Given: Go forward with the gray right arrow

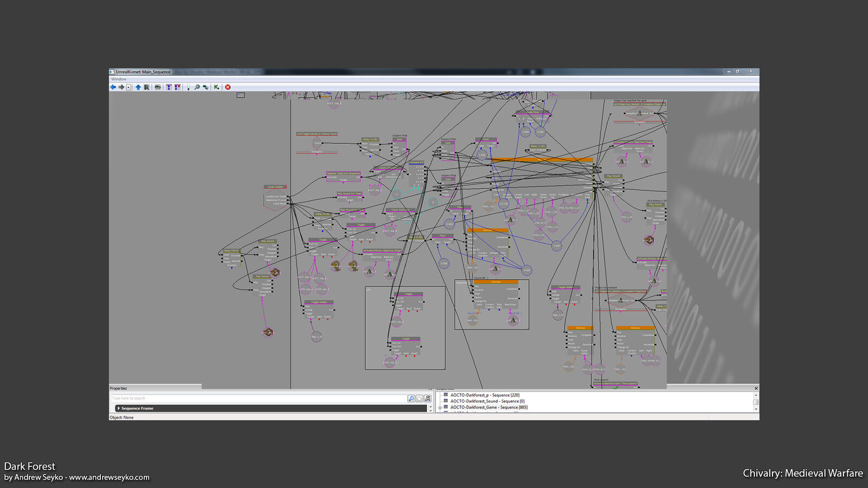Looking at the screenshot, I should click(122, 87).
